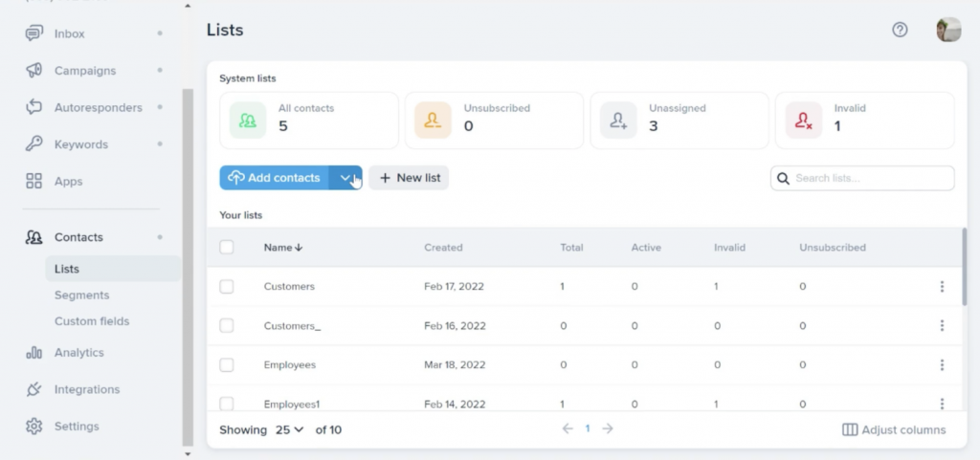
Task: Open three-dot menu for Employees row
Action: tap(942, 365)
